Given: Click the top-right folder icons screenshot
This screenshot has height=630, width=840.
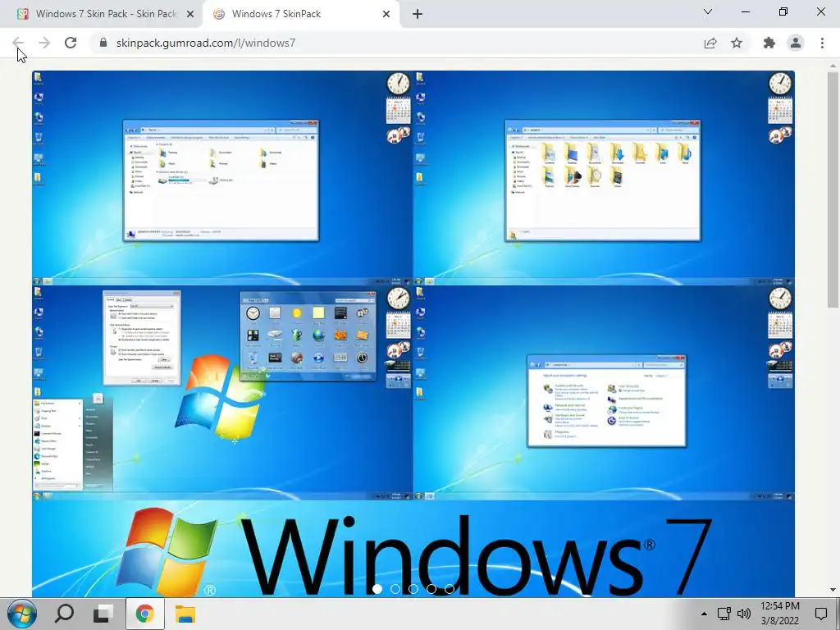Looking at the screenshot, I should click(604, 177).
